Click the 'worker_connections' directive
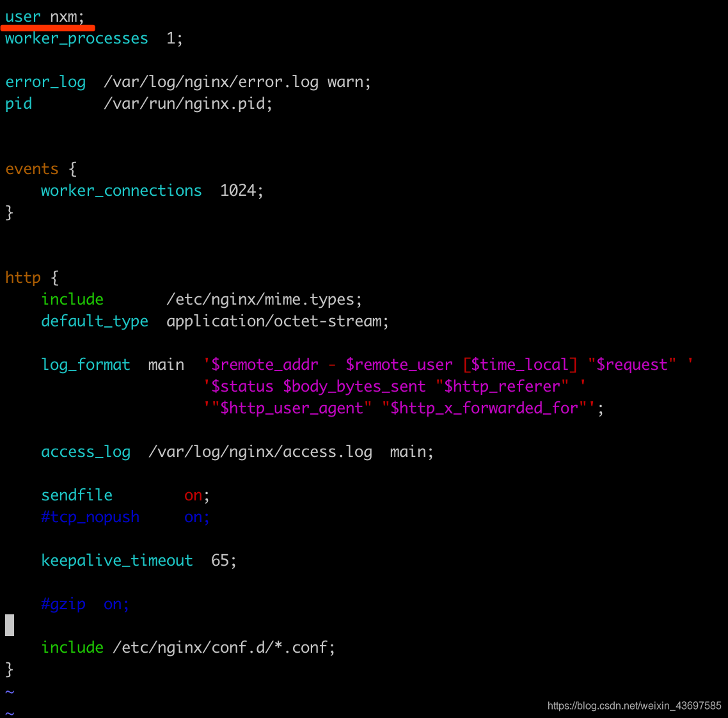Viewport: 728px width, 718px height. point(121,191)
